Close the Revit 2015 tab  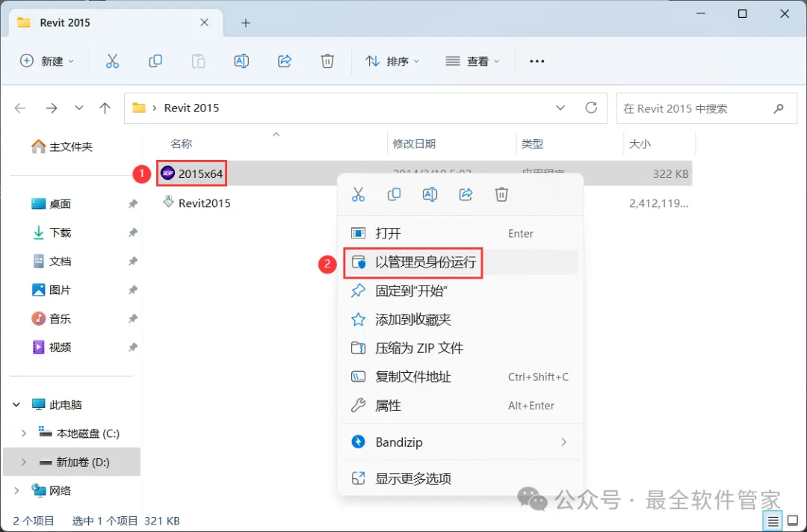coord(204,22)
